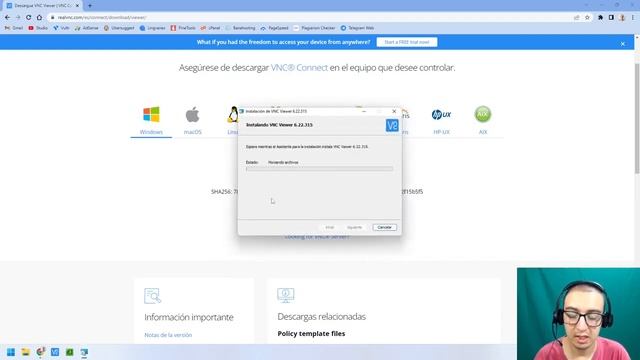Viewport: 640px width, 360px height.
Task: Follow the VNC Connect link
Action: click(299, 67)
